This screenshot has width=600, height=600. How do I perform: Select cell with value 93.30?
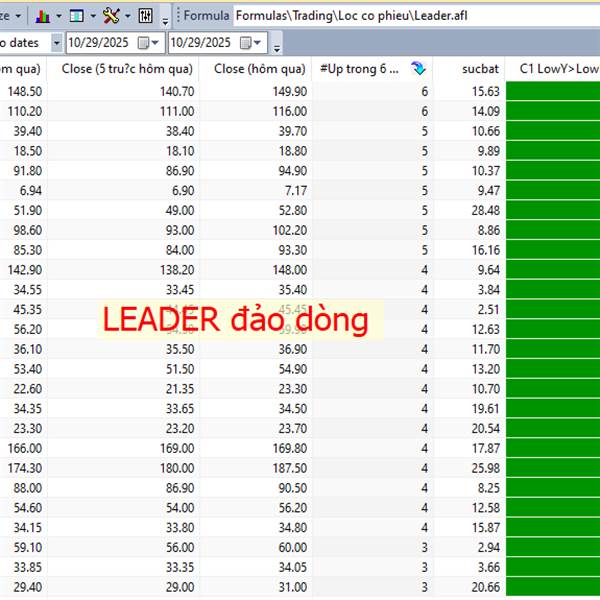pos(255,250)
